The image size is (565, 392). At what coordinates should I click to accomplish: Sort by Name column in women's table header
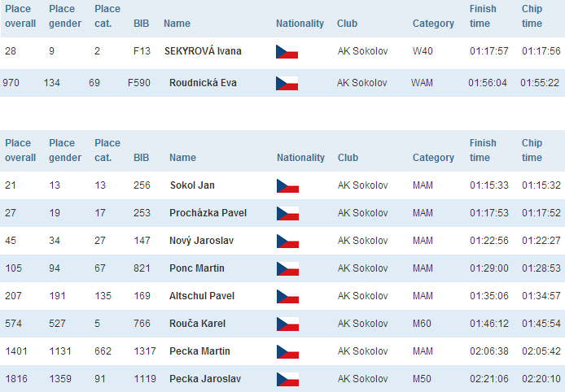(177, 24)
